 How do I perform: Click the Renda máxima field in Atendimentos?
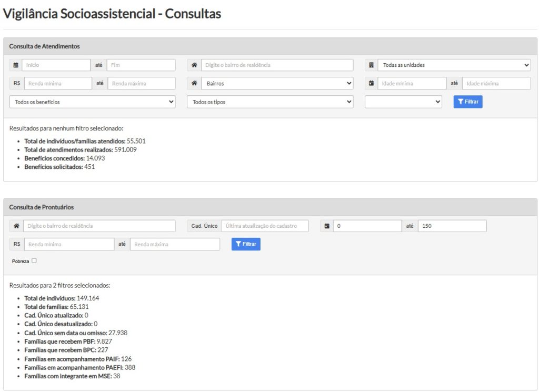click(141, 83)
